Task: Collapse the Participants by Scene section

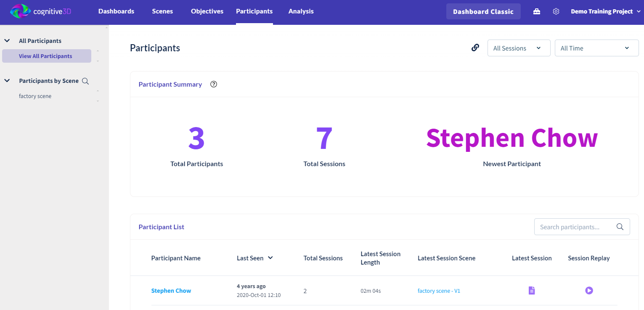Action: (7, 81)
